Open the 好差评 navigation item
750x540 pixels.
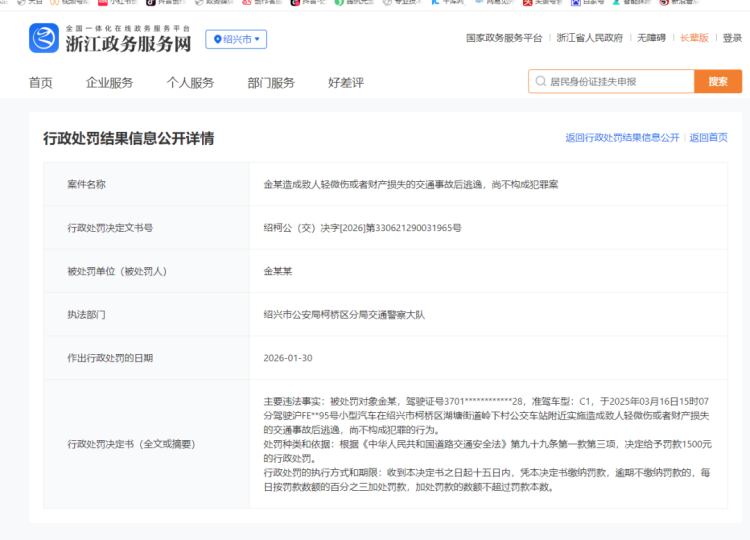click(346, 83)
